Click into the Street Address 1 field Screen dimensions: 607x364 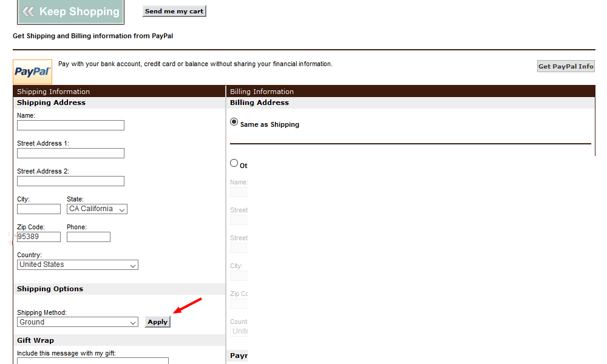point(70,153)
